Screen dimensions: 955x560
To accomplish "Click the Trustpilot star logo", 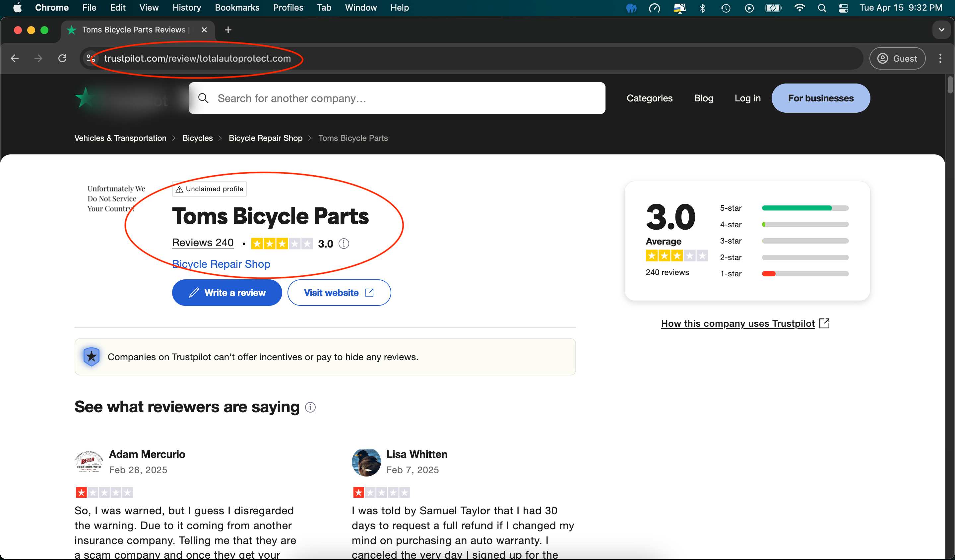I will [x=85, y=98].
